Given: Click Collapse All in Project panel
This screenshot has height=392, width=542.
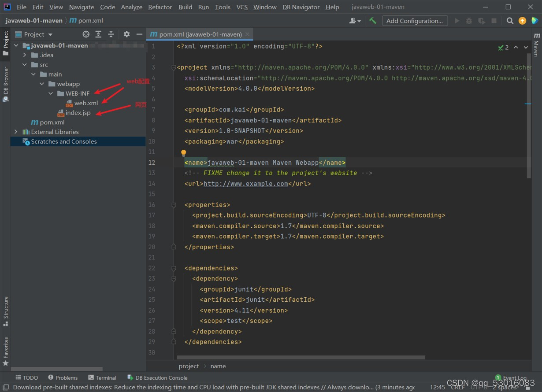Looking at the screenshot, I should (111, 34).
